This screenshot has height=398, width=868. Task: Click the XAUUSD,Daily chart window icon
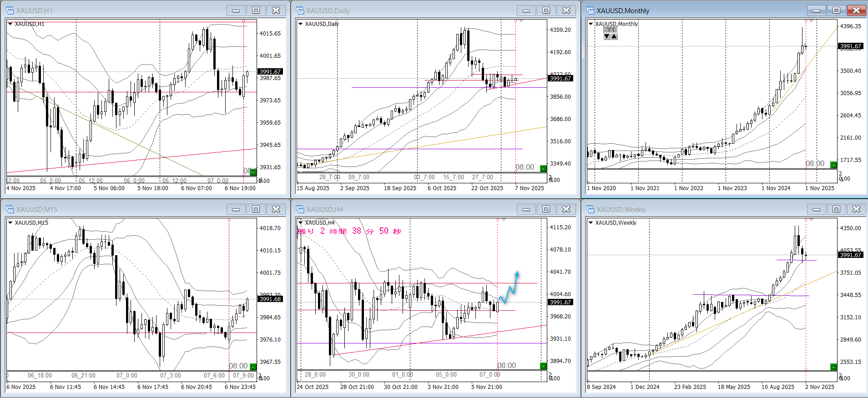click(300, 10)
